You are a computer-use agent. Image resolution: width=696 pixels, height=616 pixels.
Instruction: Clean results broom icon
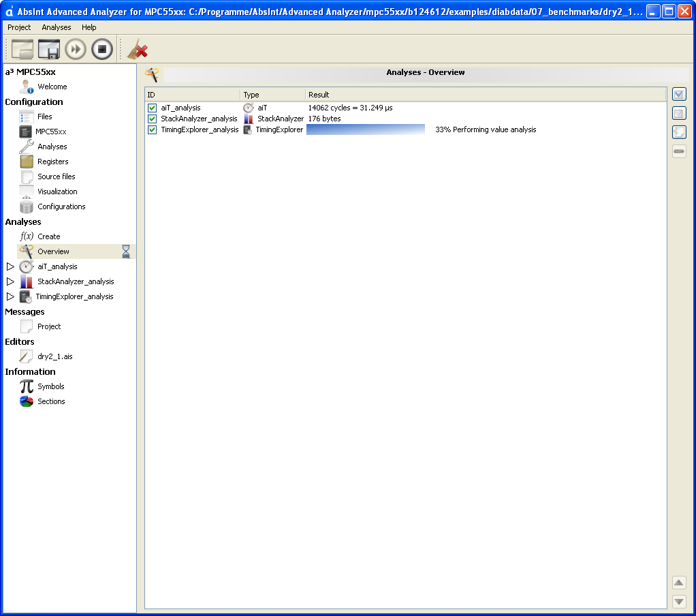point(137,49)
